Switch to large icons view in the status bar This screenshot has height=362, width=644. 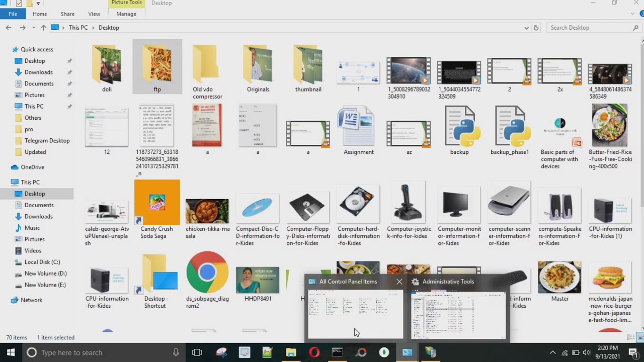click(640, 337)
